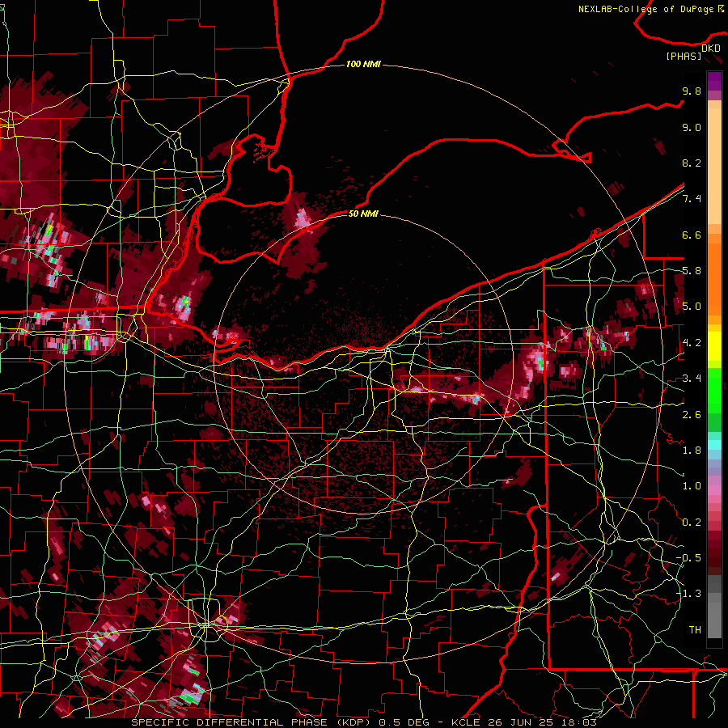This screenshot has width=728, height=728.
Task: Click the 7.4 scale value
Action: coord(692,199)
